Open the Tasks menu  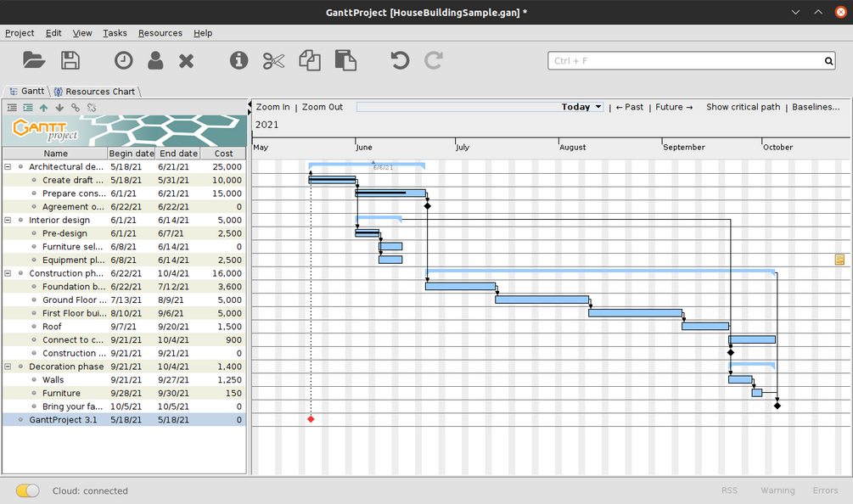click(x=115, y=33)
